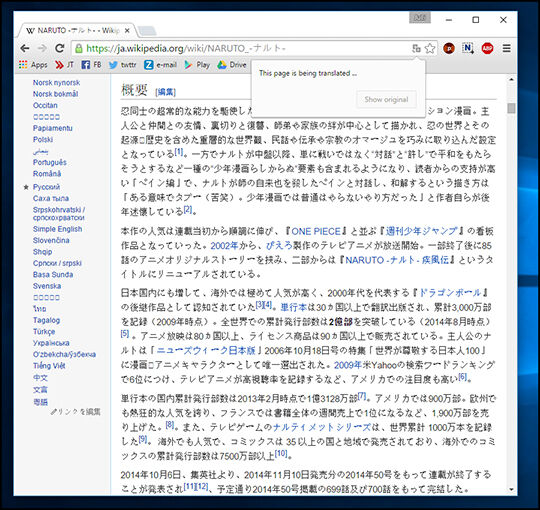
Task: Open the Саха тыла language link
Action: point(51,198)
